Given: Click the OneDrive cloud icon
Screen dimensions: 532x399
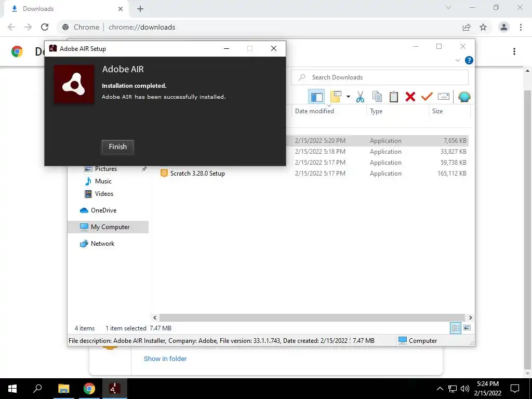Looking at the screenshot, I should [84, 210].
